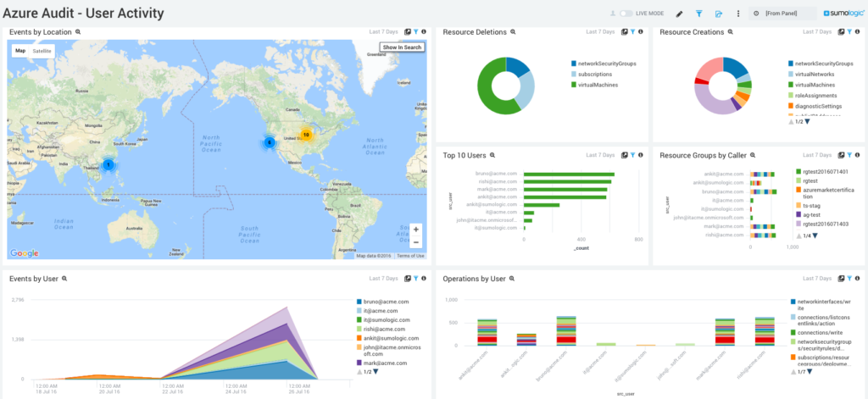Go to previous legend page in Resource Creations
Screen dimensions: 868x399
click(x=791, y=122)
